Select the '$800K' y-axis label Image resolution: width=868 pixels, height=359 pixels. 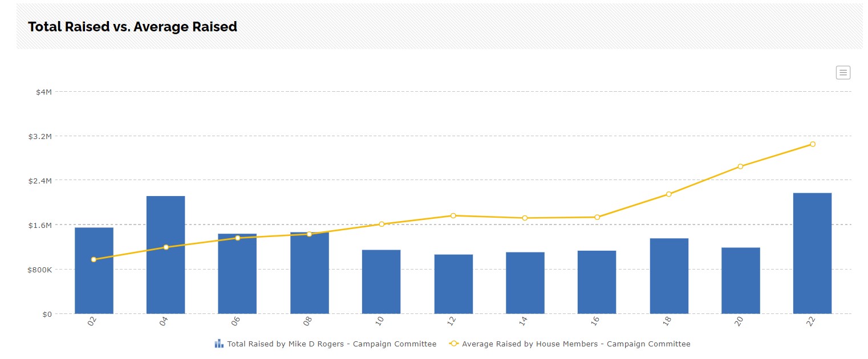[x=40, y=270]
